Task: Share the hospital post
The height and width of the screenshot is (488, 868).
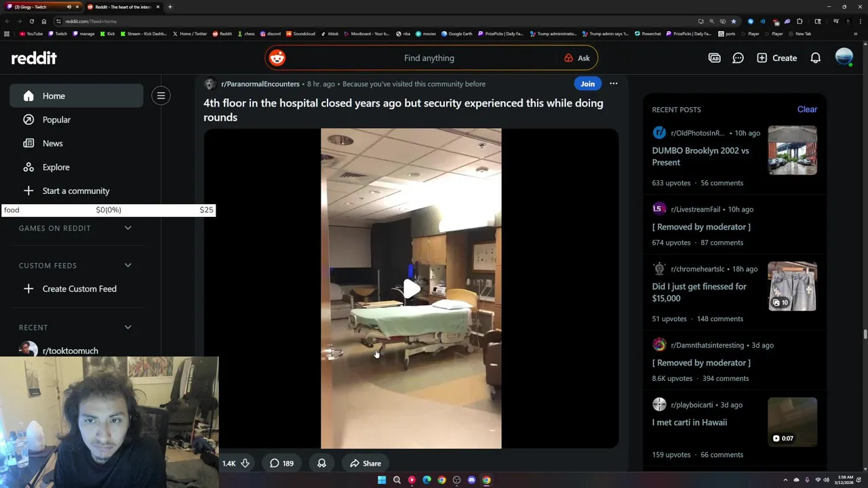Action: (x=366, y=464)
